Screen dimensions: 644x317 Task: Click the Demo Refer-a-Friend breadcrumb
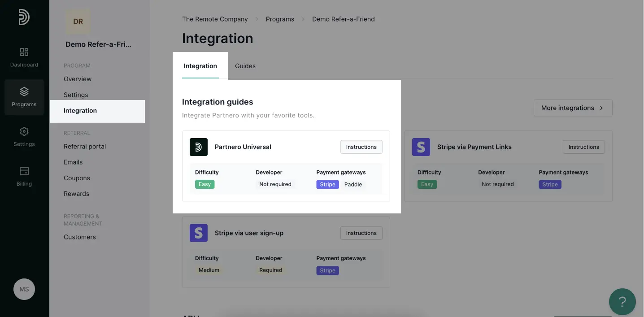click(x=344, y=19)
